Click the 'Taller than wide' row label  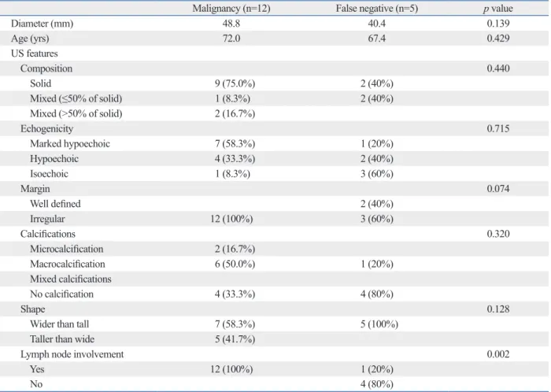click(62, 339)
